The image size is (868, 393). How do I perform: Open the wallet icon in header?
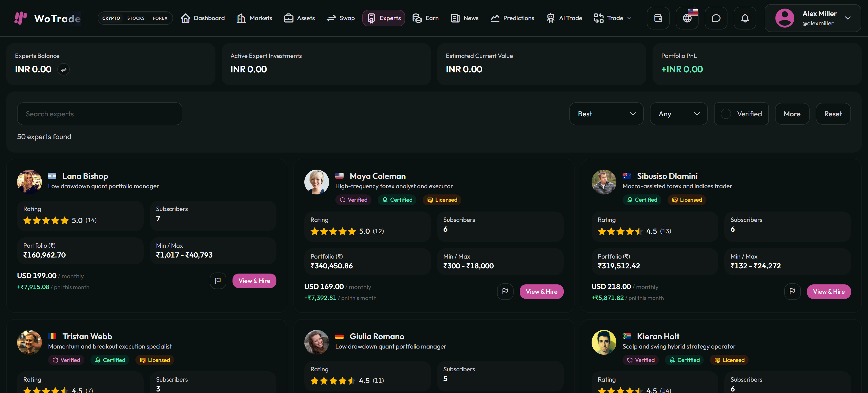click(x=658, y=18)
